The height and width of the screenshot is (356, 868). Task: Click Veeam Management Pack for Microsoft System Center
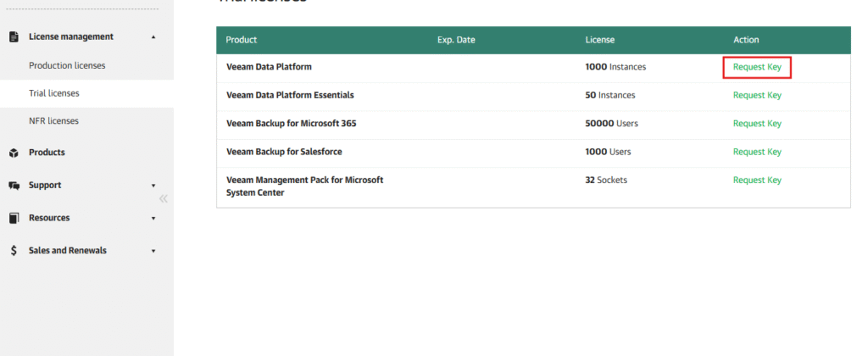305,186
